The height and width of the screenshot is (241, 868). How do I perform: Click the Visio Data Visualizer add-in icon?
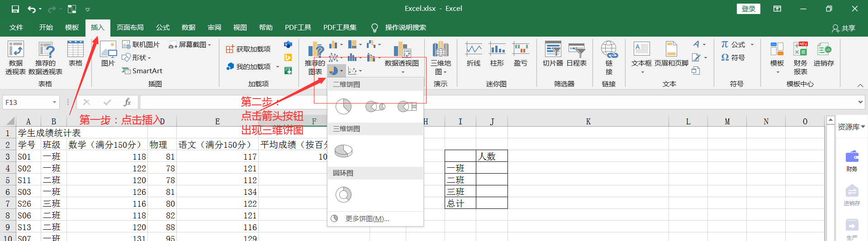click(x=288, y=44)
